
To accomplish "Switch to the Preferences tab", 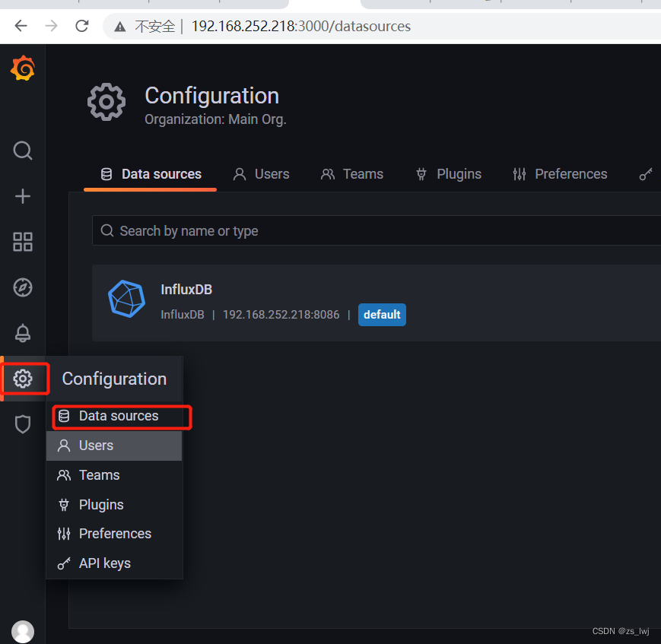I will (561, 174).
